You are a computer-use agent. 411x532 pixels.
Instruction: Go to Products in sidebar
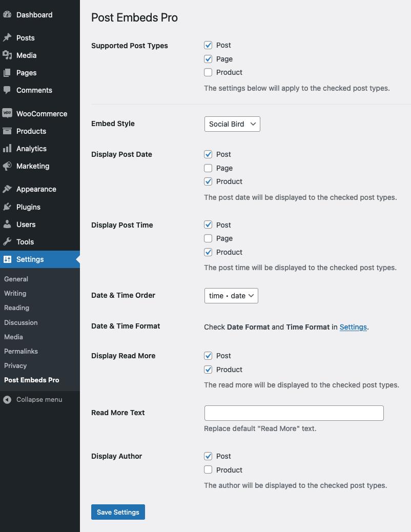point(40,131)
